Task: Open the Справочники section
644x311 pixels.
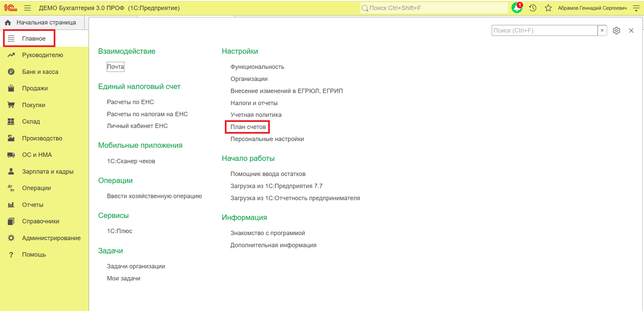Action: (x=41, y=221)
